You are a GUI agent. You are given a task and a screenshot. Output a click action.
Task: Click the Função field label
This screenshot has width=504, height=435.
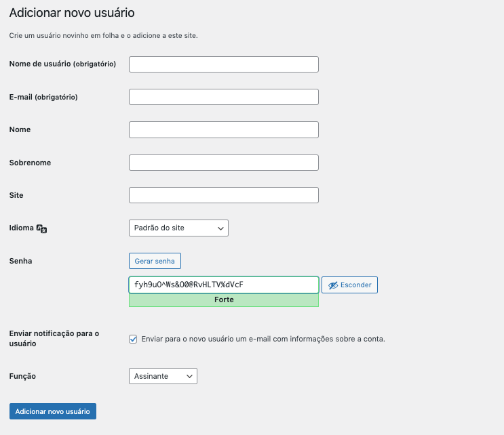click(x=22, y=376)
